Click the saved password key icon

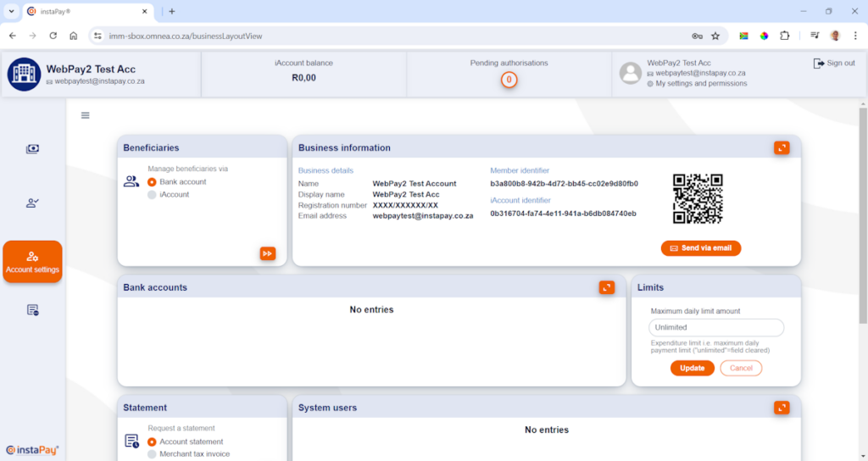697,36
